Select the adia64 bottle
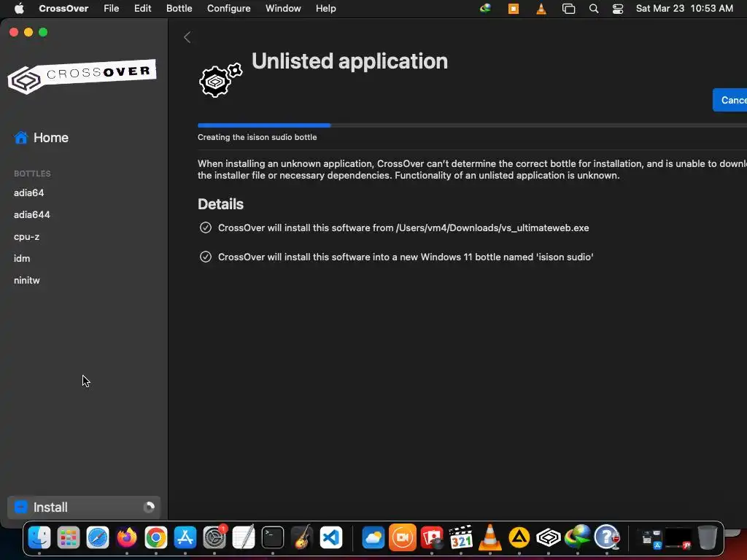The image size is (747, 560). (29, 192)
